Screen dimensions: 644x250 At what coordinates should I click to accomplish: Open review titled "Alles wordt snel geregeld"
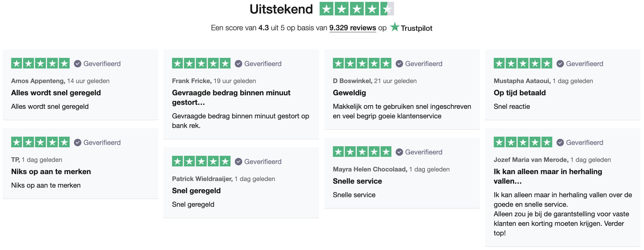click(56, 93)
